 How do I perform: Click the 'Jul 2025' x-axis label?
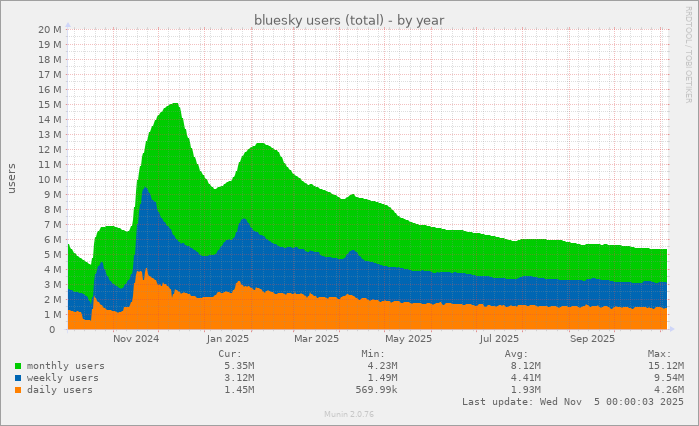click(499, 339)
